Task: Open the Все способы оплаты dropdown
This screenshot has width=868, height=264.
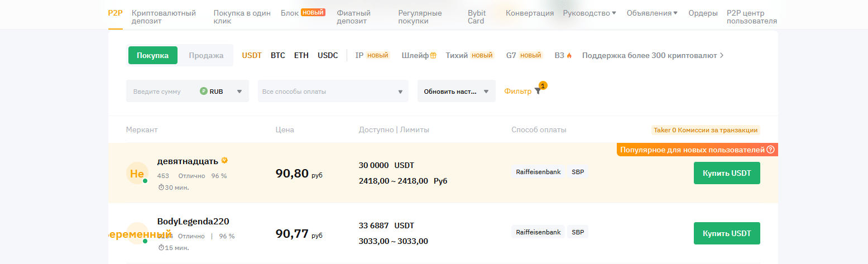Action: pos(333,92)
